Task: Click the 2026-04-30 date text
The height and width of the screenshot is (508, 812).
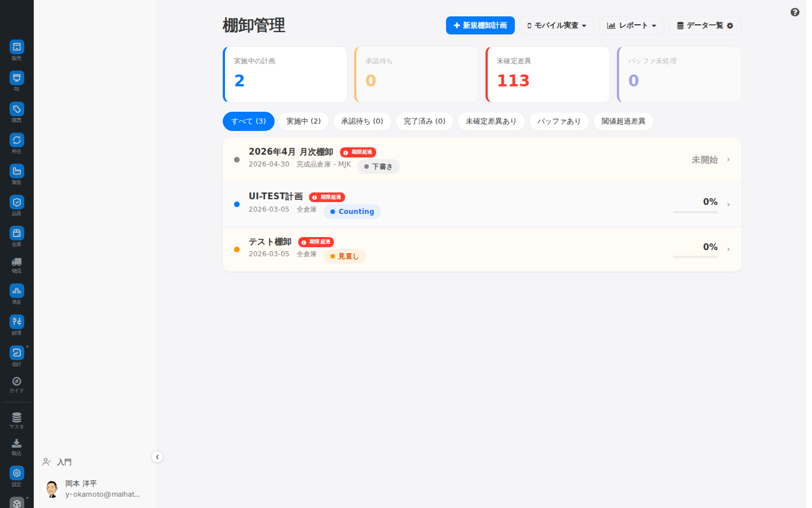Action: [x=269, y=164]
